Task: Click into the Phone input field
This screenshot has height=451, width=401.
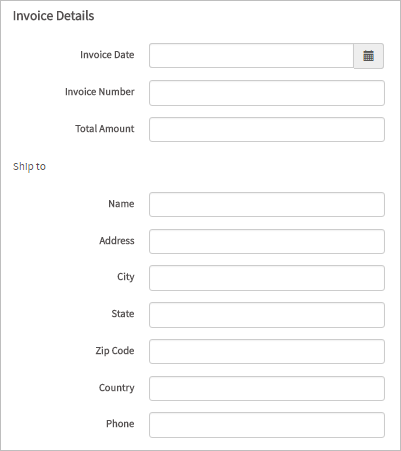Action: tap(267, 425)
